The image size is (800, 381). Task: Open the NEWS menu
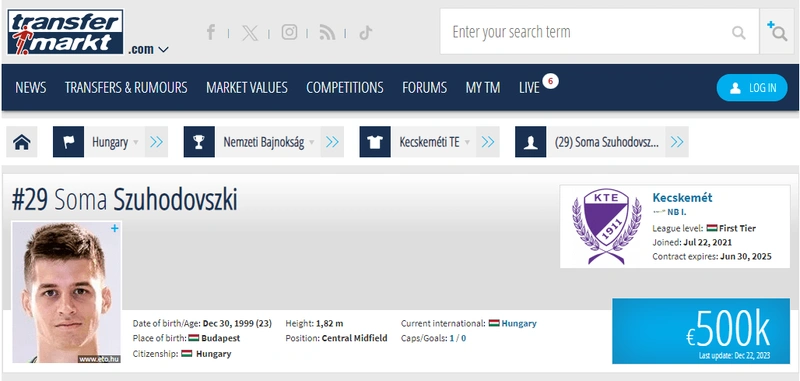click(x=31, y=88)
